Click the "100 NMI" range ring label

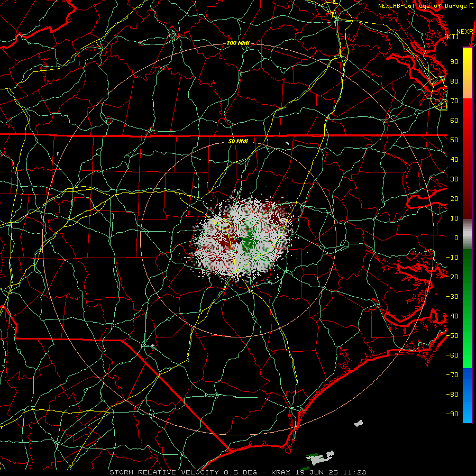coord(238,43)
